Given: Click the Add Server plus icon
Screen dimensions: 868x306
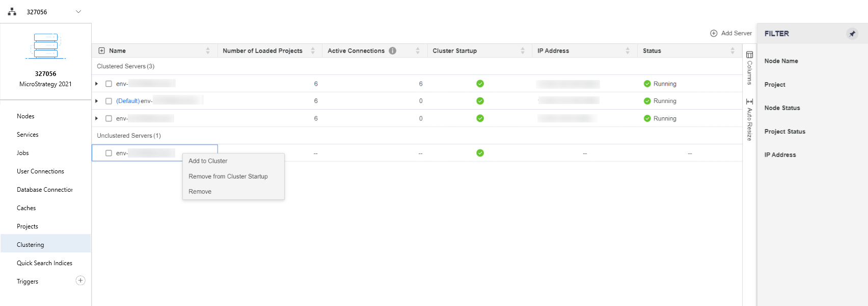Looking at the screenshot, I should pyautogui.click(x=714, y=33).
